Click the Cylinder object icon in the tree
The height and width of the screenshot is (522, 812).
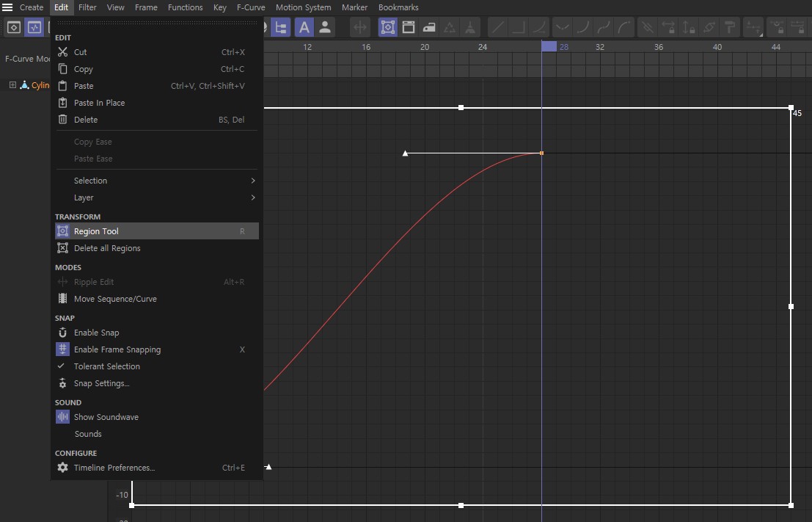24,85
